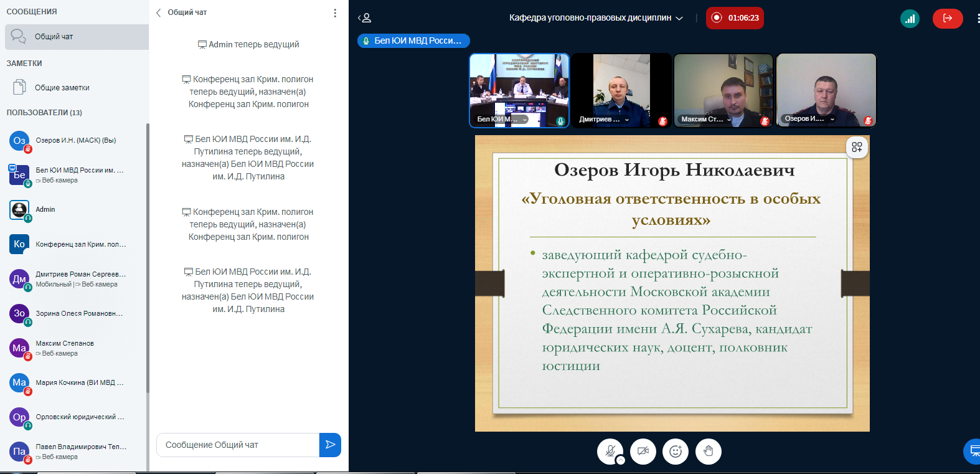Open the reactions smiley button
Viewport: 980px width, 474px height.
tap(676, 452)
